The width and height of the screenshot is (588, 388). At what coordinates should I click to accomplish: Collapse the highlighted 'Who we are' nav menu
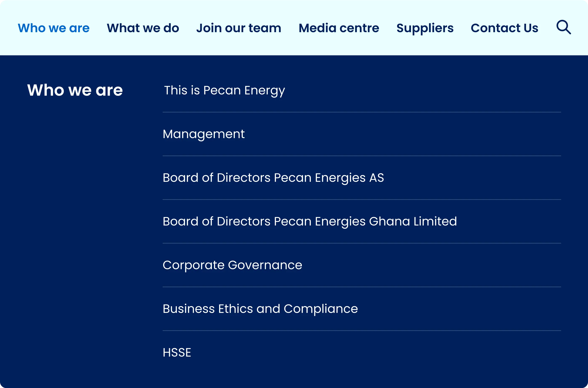tap(54, 28)
